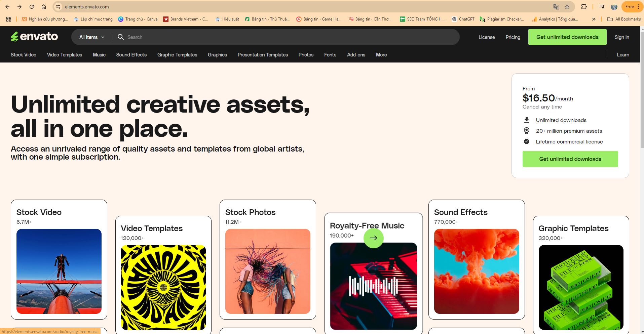Reload the page with refresh icon

pos(32,7)
